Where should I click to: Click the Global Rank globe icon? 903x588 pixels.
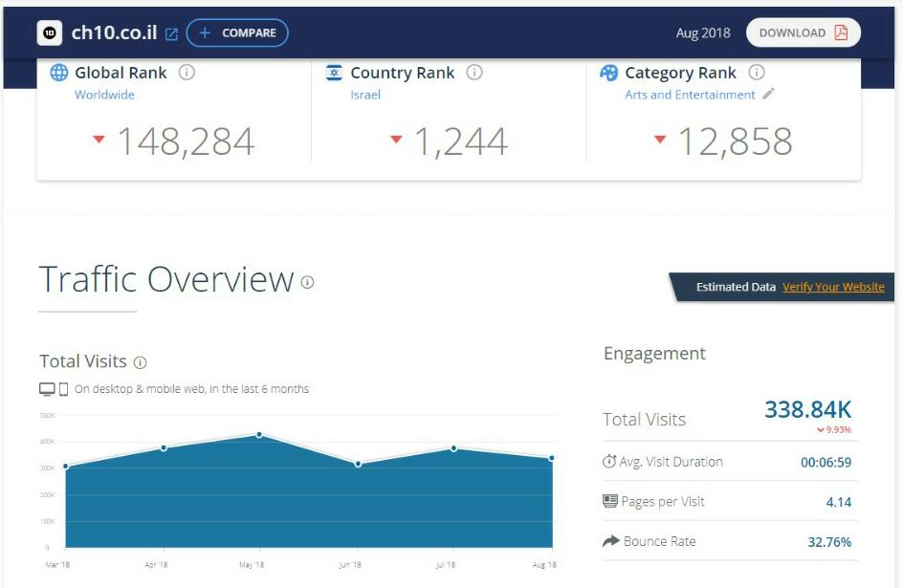click(59, 73)
